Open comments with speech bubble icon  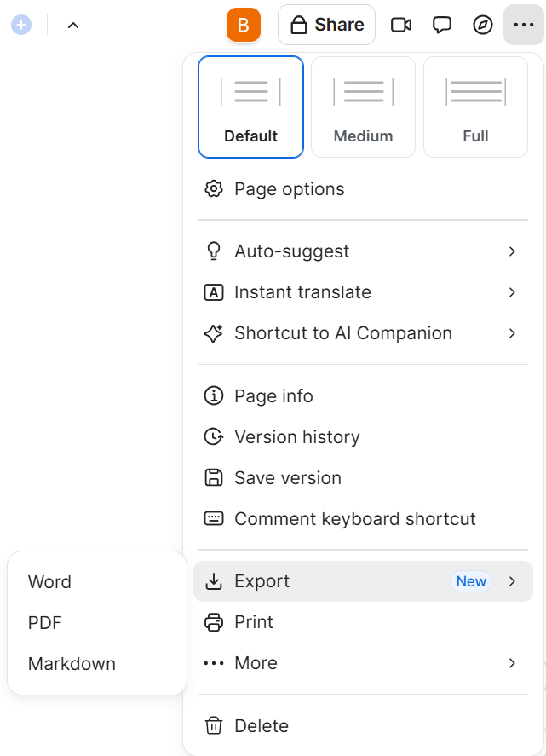tap(442, 25)
